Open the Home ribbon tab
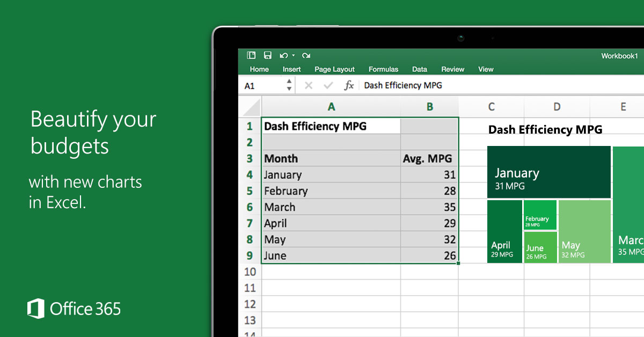The image size is (644, 337). [259, 69]
